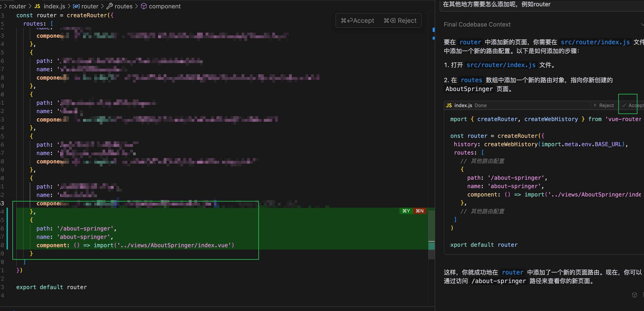
Task: Click the JS file icon in breadcrumb
Action: coord(37,6)
